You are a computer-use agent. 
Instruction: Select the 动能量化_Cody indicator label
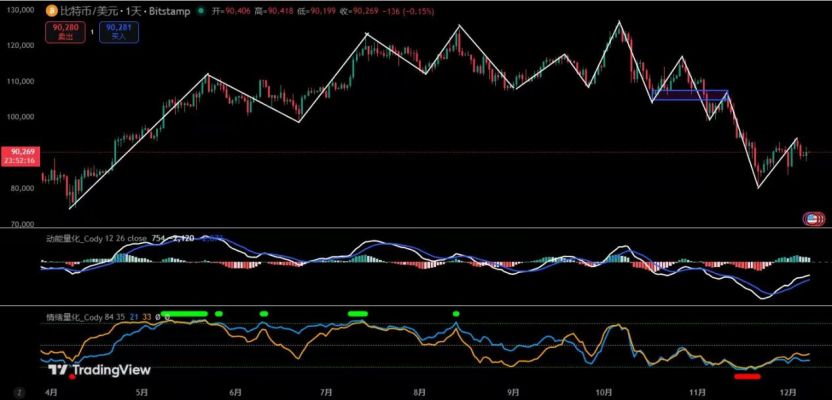(80, 238)
